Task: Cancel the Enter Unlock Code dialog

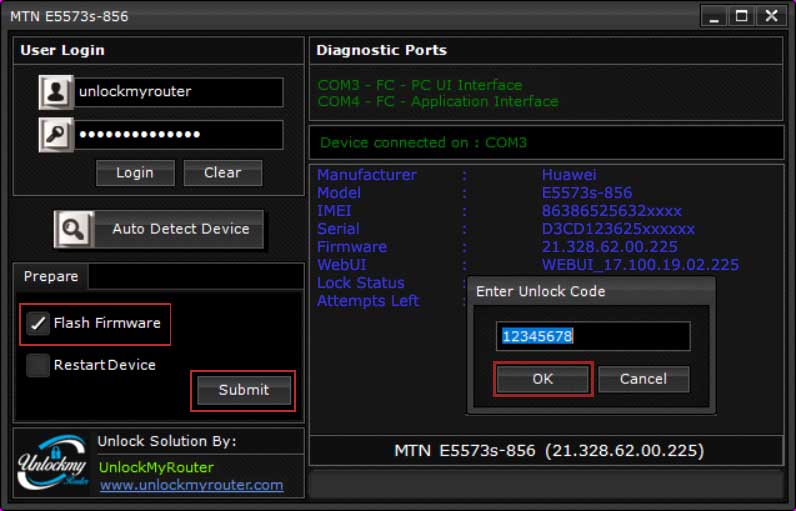Action: 644,379
